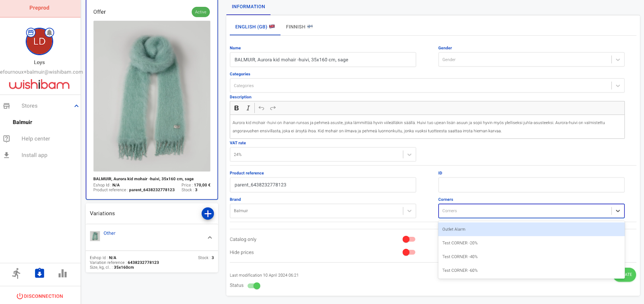Open Balmuir store in sidebar

click(x=23, y=122)
